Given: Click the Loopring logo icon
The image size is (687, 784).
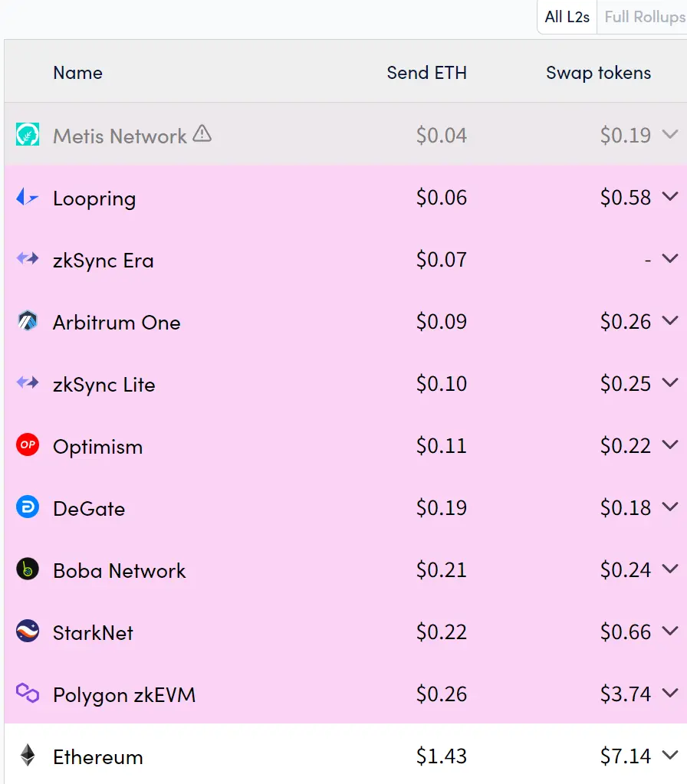Looking at the screenshot, I should [28, 198].
